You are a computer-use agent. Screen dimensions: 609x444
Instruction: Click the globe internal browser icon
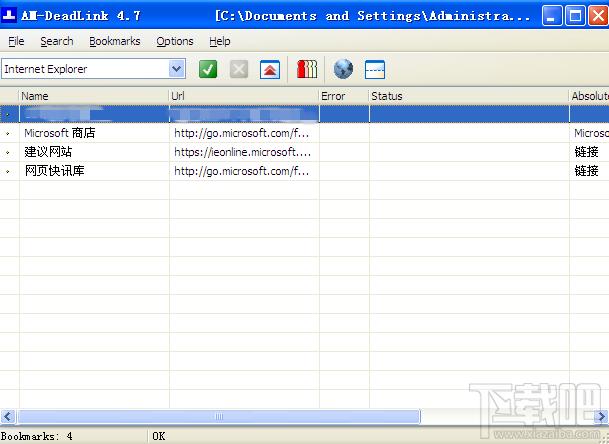click(x=343, y=70)
